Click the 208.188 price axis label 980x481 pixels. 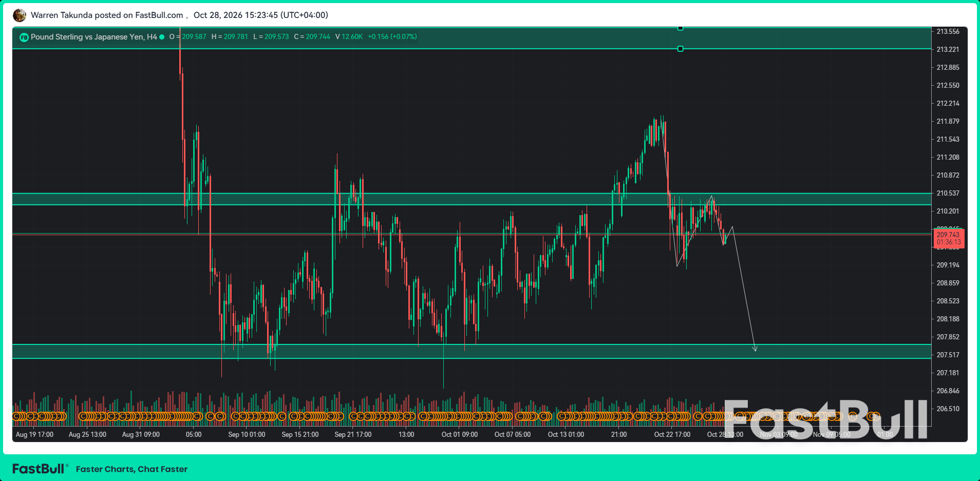[948, 319]
